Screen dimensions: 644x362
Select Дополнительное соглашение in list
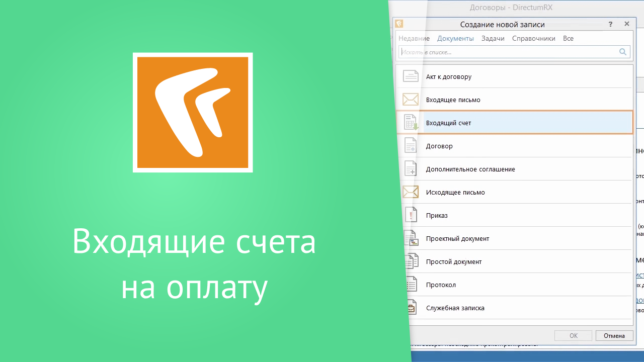pyautogui.click(x=514, y=169)
